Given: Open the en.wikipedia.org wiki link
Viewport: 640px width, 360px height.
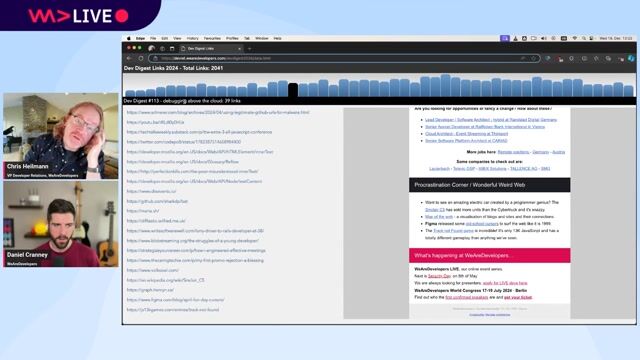Looking at the screenshot, I should pyautogui.click(x=165, y=280).
